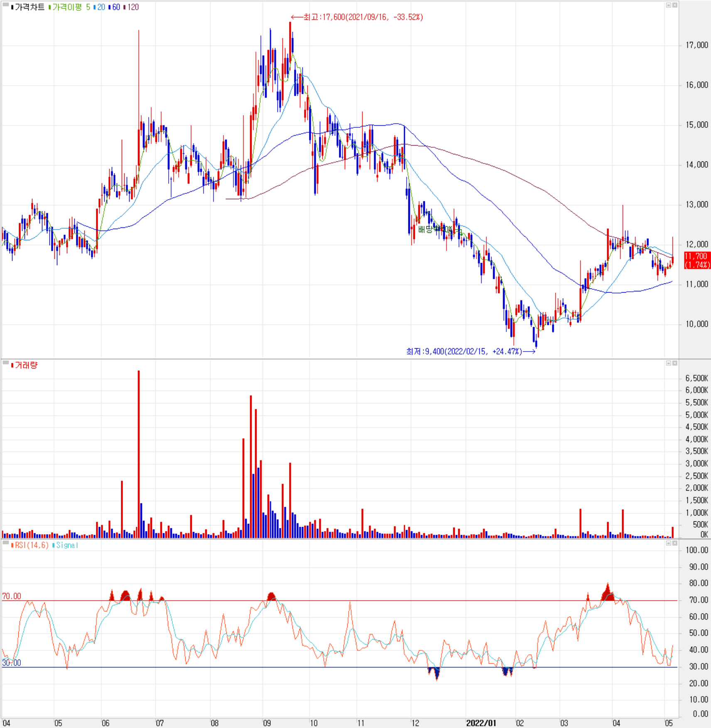Screen dimensions: 711x728
Task: Maximize the RSI indicator panel
Action: 669,543
